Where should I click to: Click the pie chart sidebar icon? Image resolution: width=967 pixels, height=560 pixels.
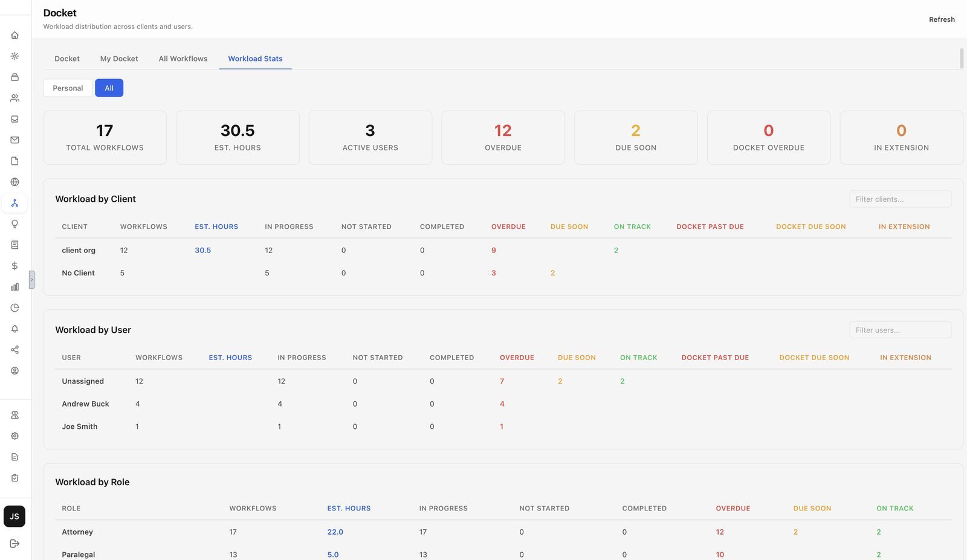click(15, 308)
